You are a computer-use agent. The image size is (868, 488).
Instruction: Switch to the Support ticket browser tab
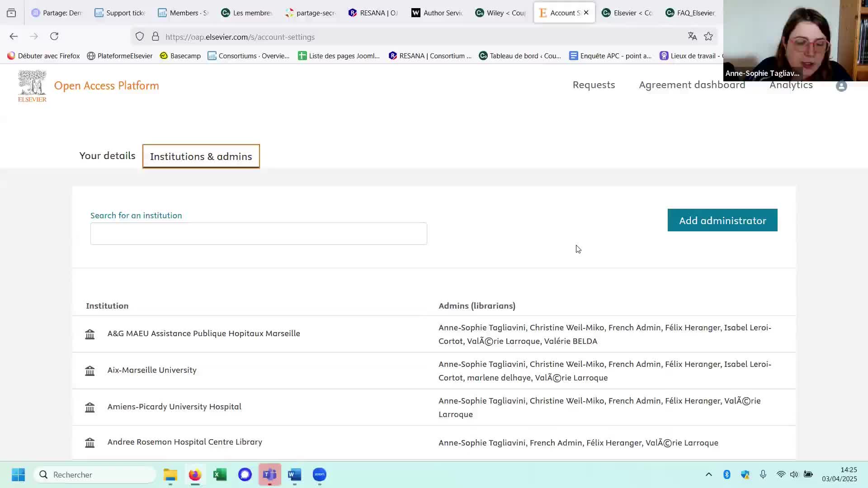coord(120,13)
